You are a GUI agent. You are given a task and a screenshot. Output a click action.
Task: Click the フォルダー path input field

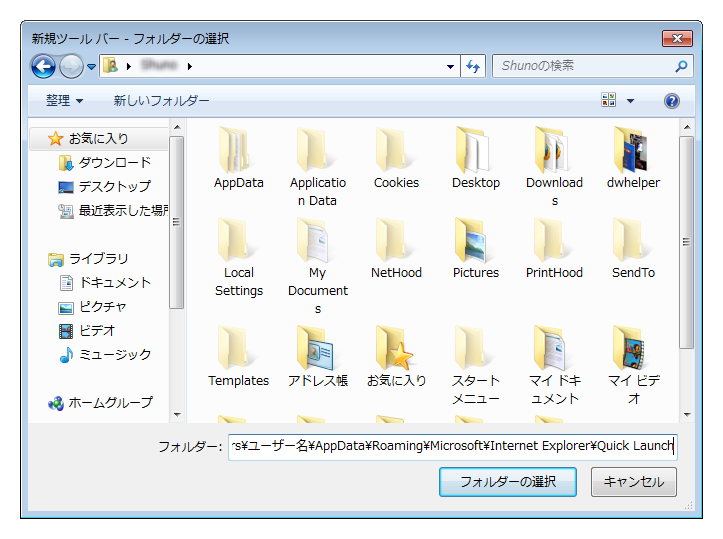452,446
